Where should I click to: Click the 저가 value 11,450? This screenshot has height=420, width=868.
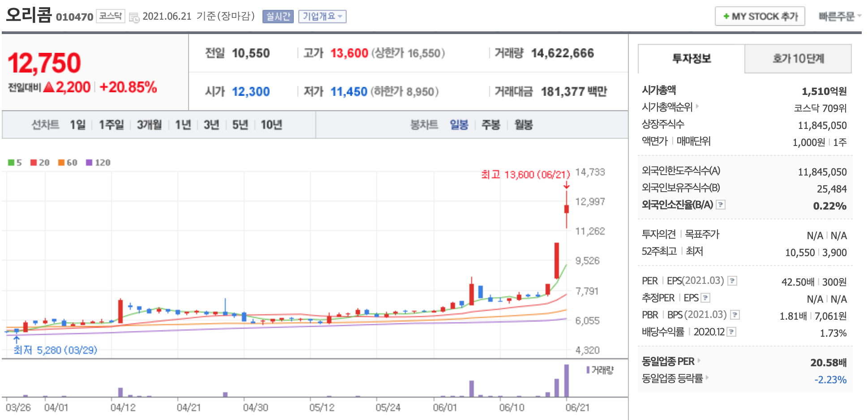(349, 92)
